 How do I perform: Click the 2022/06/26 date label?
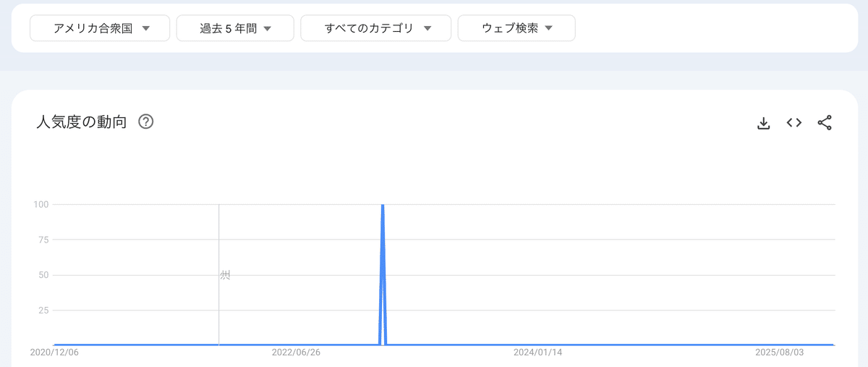click(x=296, y=353)
